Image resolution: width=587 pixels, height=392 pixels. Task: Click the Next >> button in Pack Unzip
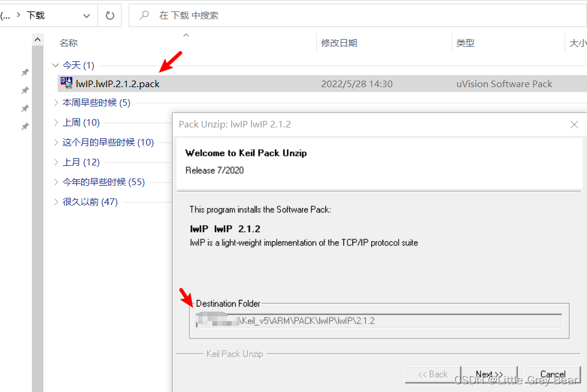pos(490,375)
